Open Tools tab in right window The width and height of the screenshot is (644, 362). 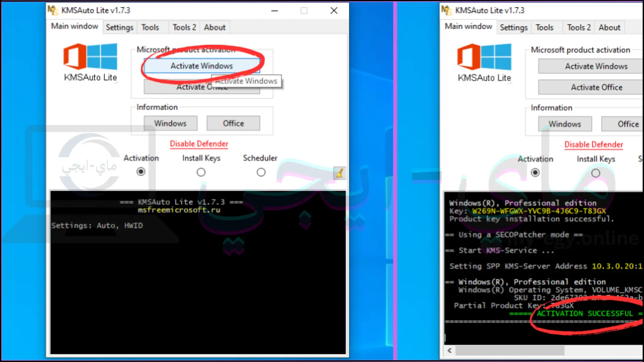(x=544, y=27)
